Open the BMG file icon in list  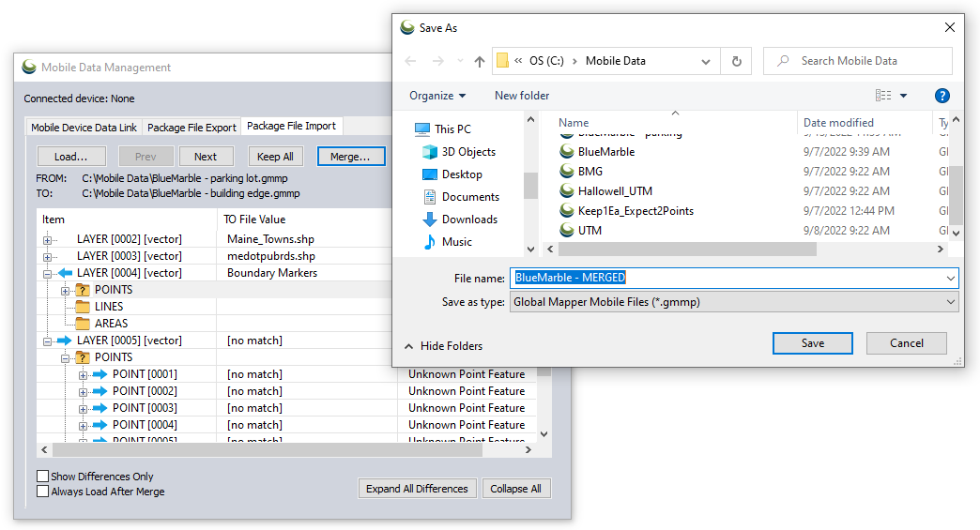pos(567,172)
